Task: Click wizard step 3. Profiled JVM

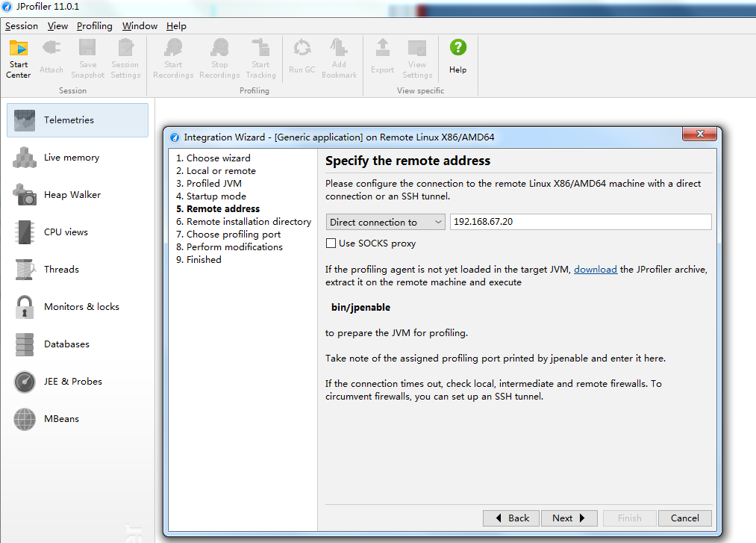Action: [209, 184]
